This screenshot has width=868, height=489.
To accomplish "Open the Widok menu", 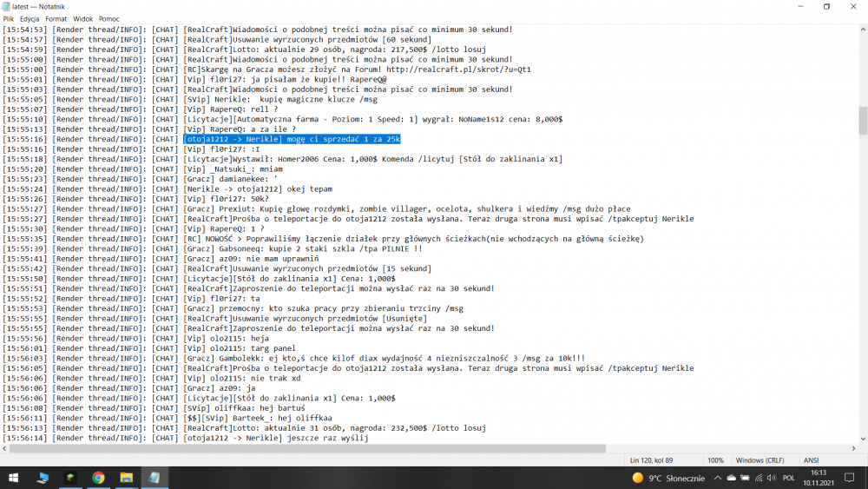I will click(83, 18).
